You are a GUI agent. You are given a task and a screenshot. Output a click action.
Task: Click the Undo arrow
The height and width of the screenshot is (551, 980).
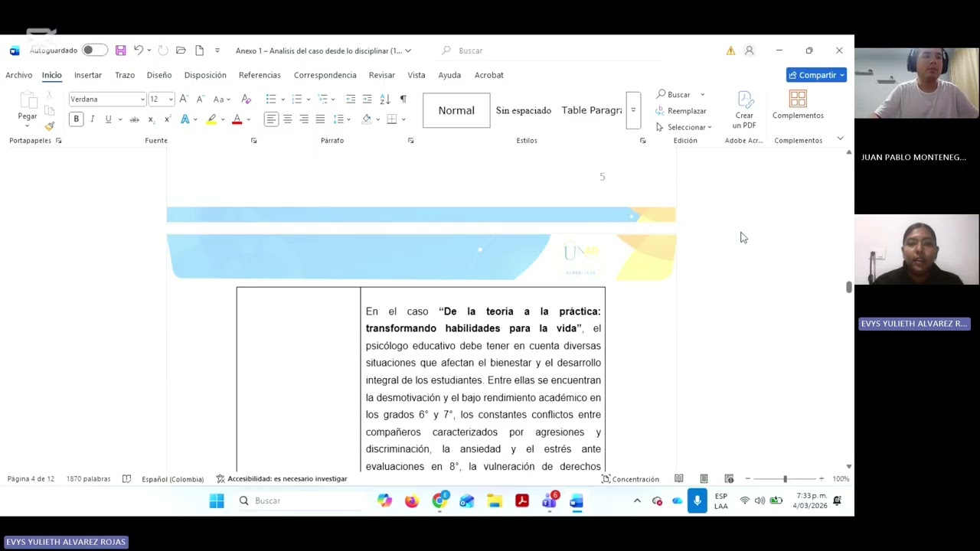pos(139,51)
